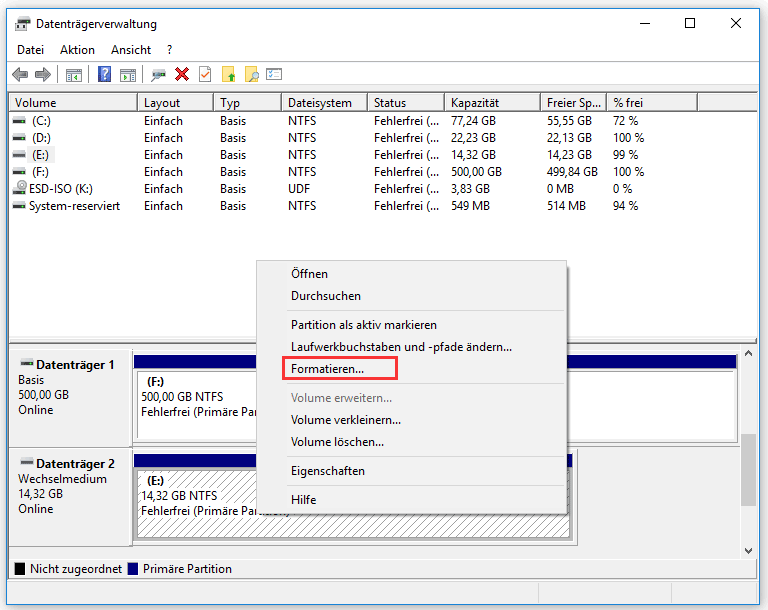Open Help via blue question-mark icon
This screenshot has width=768, height=610.
[x=104, y=74]
